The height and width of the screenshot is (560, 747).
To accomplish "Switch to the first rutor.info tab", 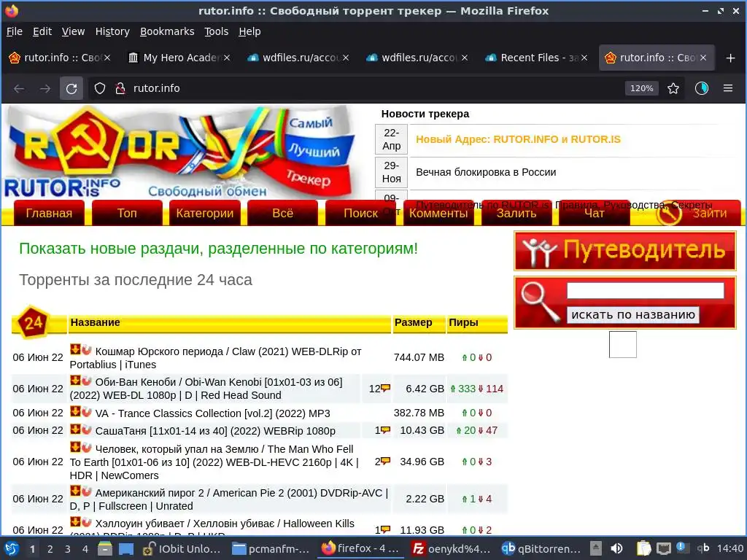I will (x=60, y=58).
